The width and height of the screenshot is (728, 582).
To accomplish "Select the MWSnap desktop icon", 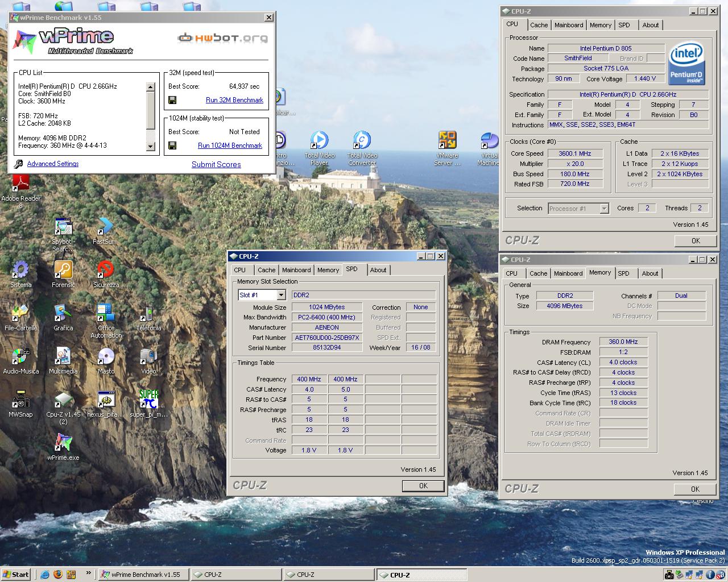I will [21, 400].
